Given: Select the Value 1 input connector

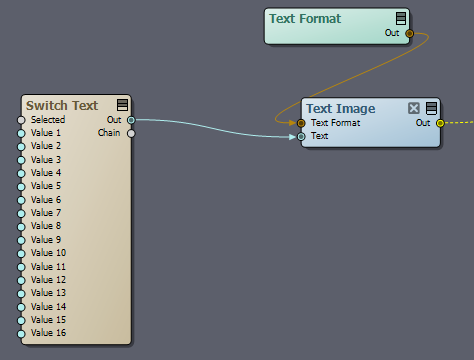Looking at the screenshot, I should [21, 133].
